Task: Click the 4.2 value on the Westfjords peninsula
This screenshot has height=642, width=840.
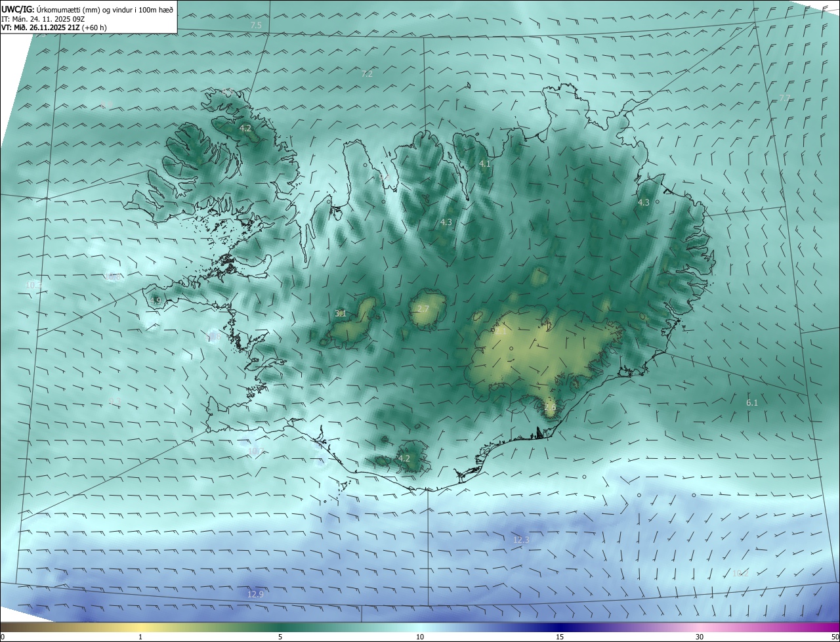Action: click(x=245, y=129)
